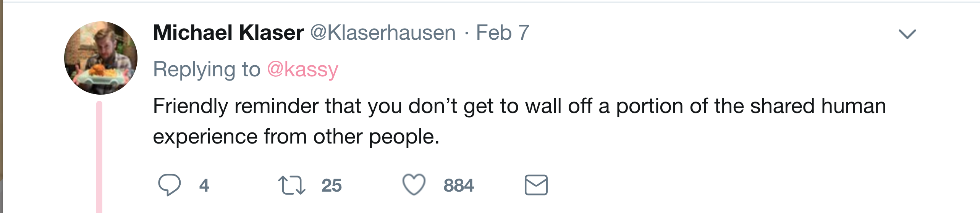Click tweet text 'experience from other people.'
The height and width of the screenshot is (213, 980).
[x=296, y=137]
